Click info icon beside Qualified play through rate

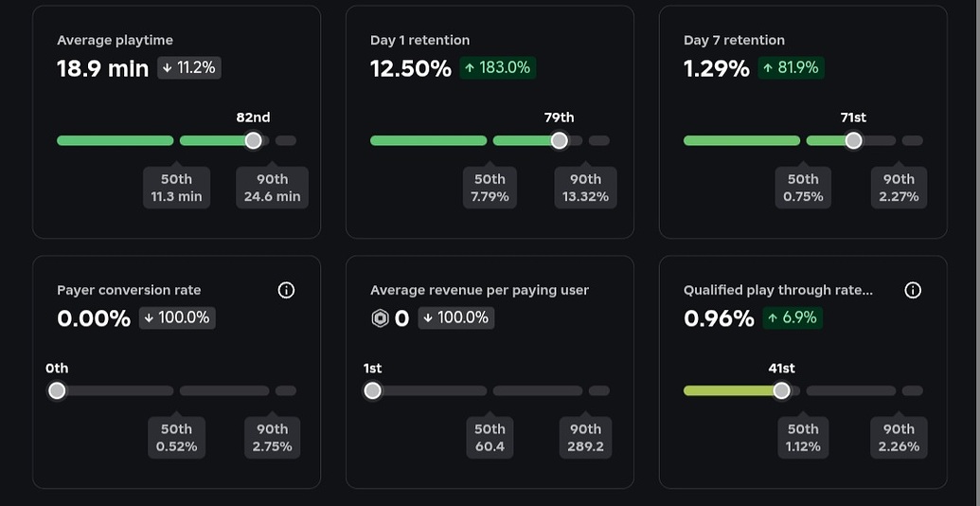(x=913, y=290)
